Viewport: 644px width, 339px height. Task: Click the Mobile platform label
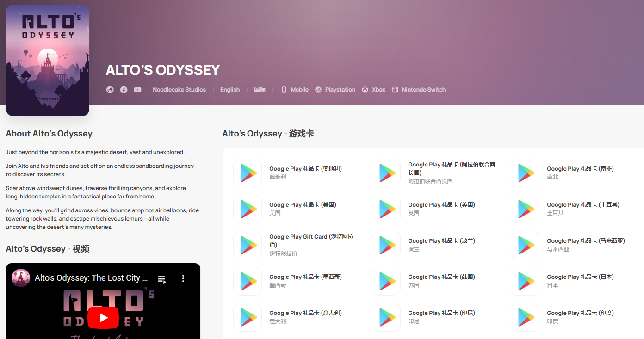[299, 90]
